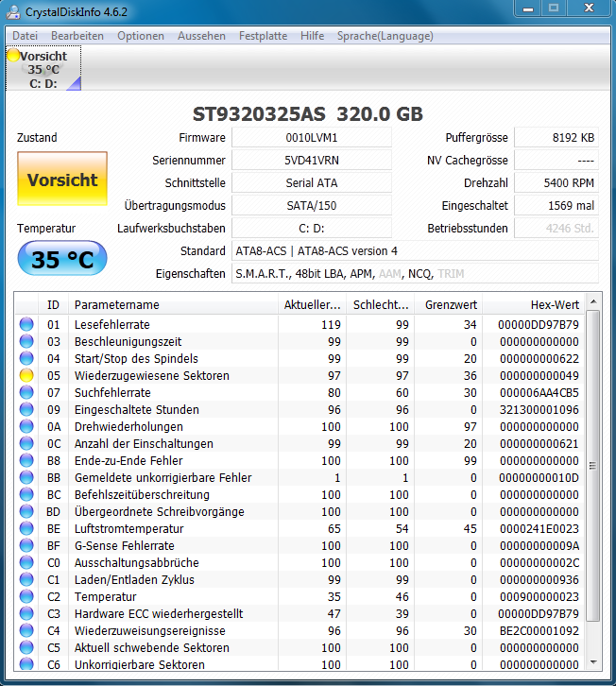Open the Hilfe menu
616x686 pixels.
(312, 36)
